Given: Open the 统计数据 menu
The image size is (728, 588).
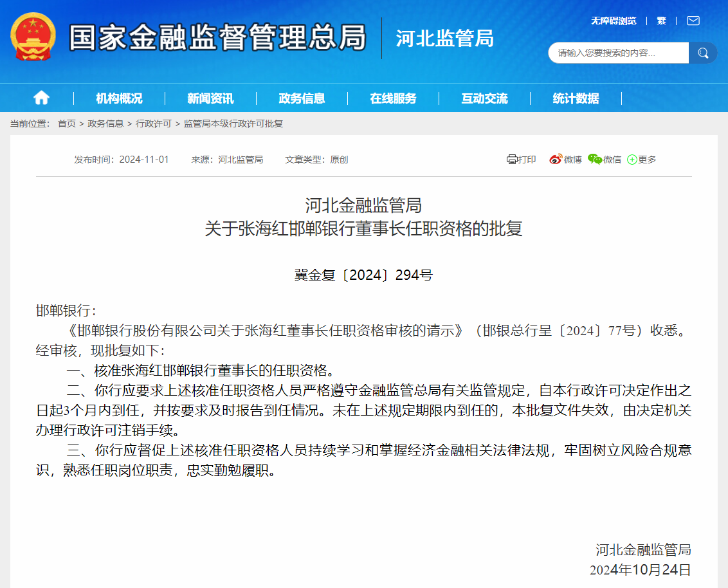Looking at the screenshot, I should coord(576,98).
